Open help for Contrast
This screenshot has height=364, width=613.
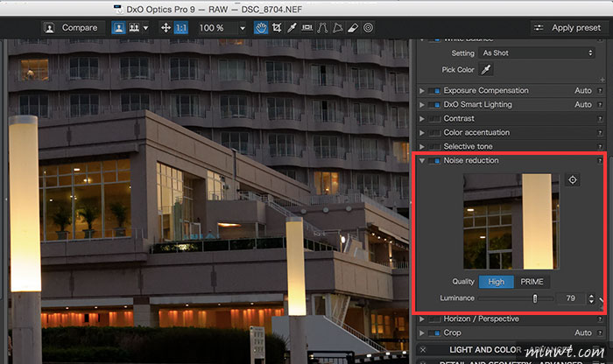click(600, 119)
